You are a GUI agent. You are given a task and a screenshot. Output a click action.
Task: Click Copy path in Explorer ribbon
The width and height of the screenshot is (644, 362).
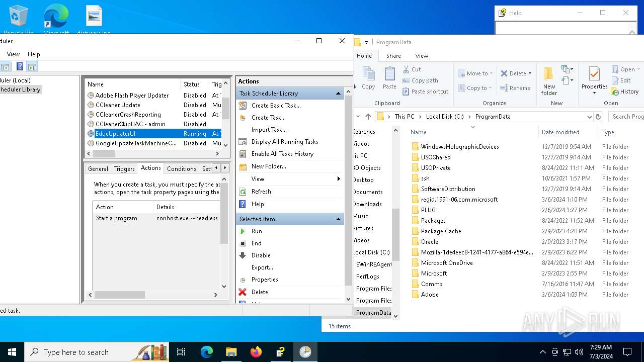click(420, 80)
